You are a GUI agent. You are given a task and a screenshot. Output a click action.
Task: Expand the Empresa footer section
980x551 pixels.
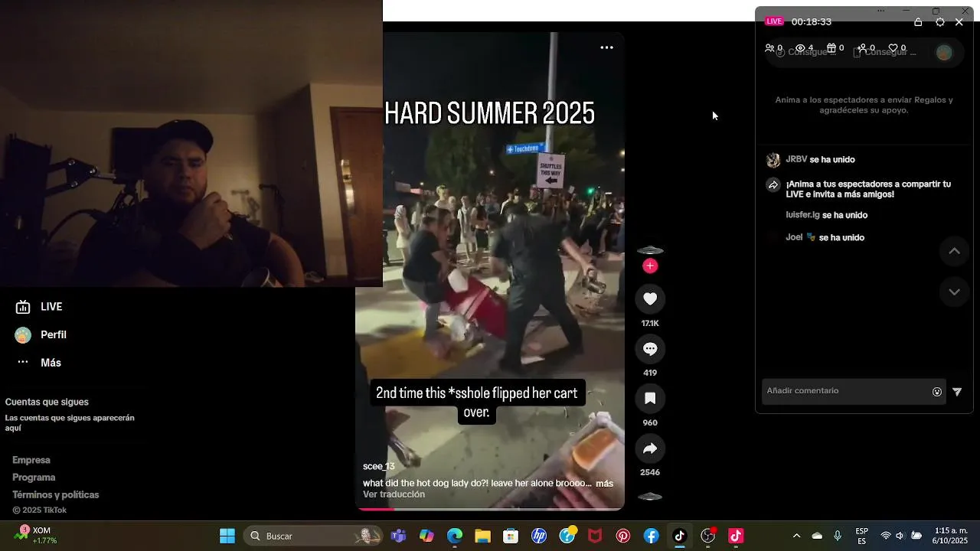31,460
